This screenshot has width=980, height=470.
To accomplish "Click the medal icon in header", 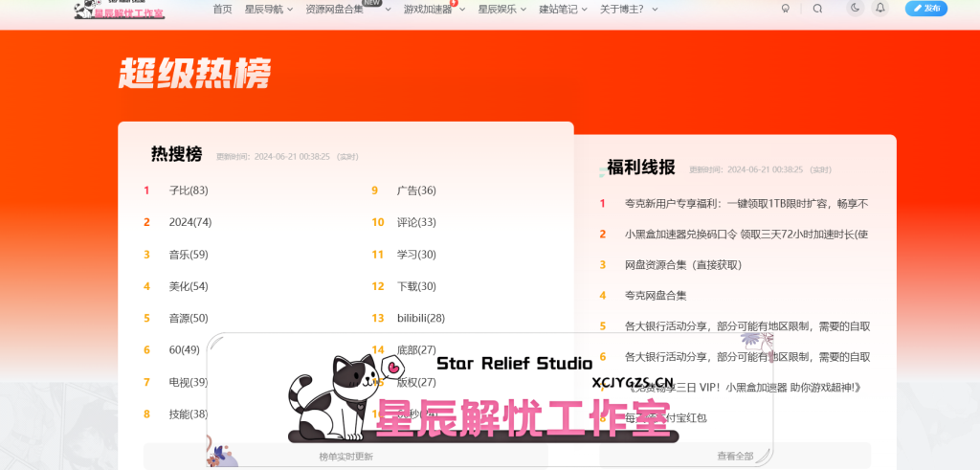I will [x=786, y=9].
